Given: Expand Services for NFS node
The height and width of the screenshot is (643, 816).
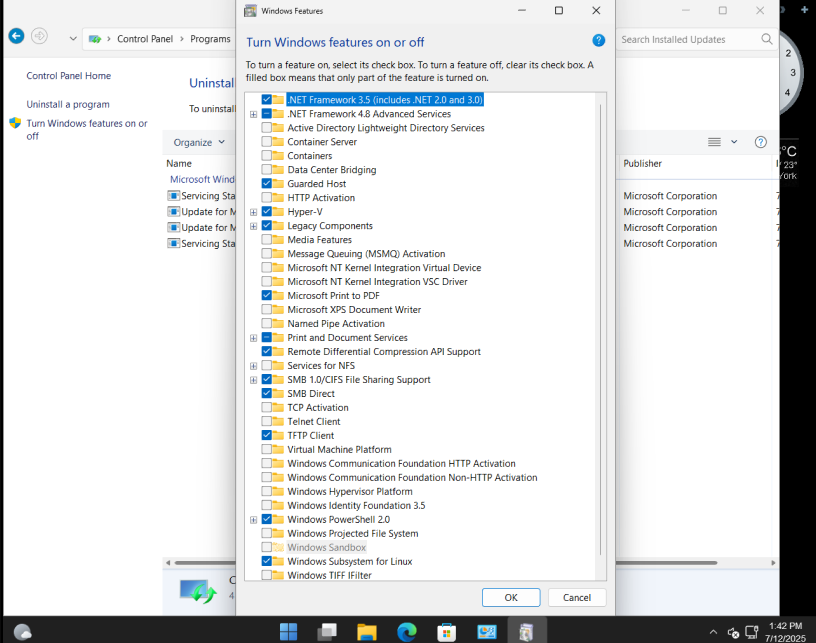Looking at the screenshot, I should (253, 366).
